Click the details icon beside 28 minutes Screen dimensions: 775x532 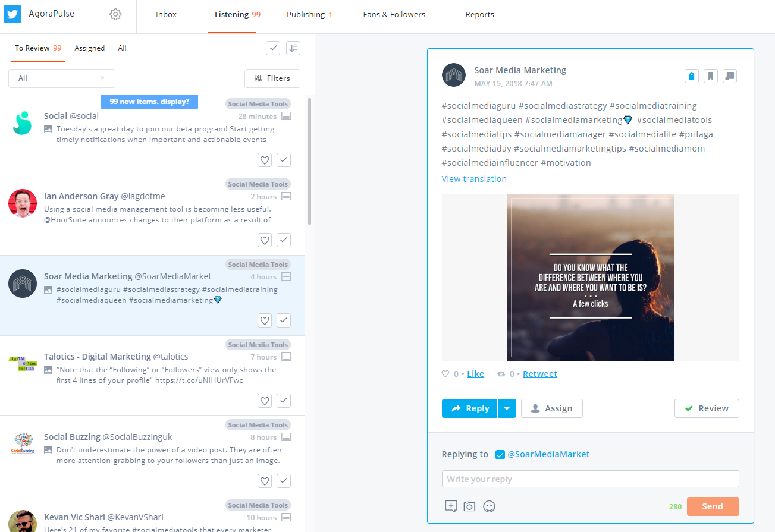(x=286, y=117)
